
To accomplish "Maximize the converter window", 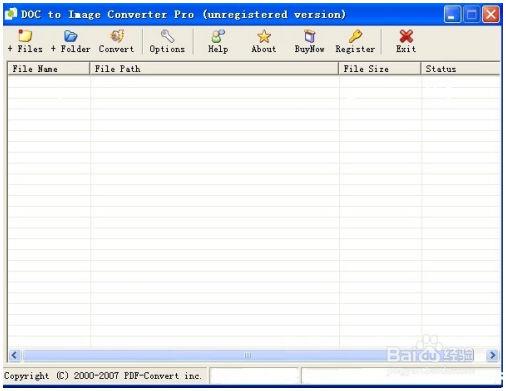I will click(x=472, y=15).
